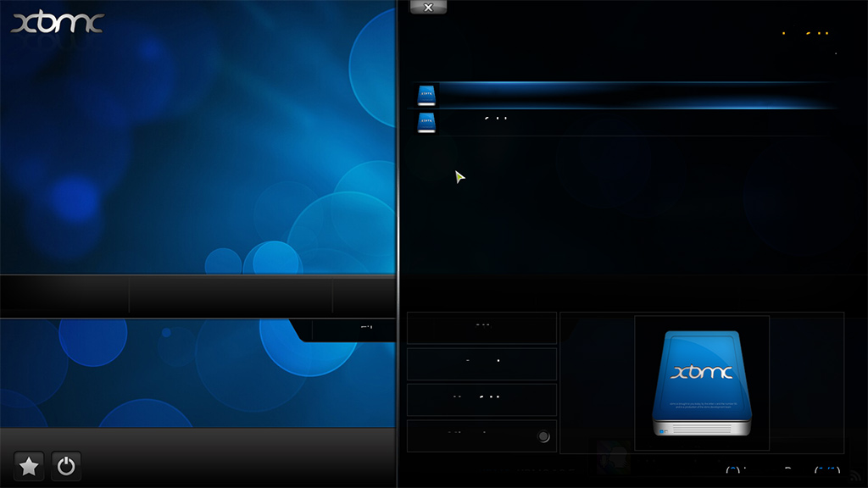Close the dialog with the X button

428,7
